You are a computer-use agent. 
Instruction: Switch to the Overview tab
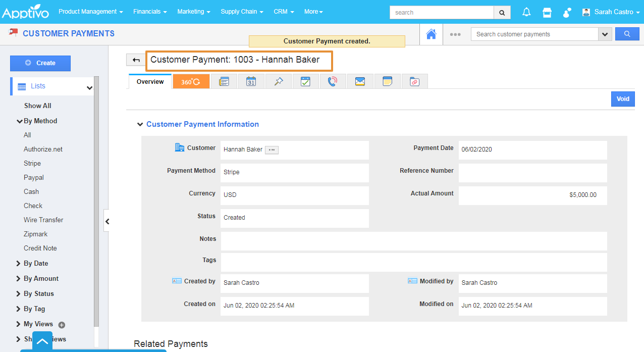click(x=150, y=82)
